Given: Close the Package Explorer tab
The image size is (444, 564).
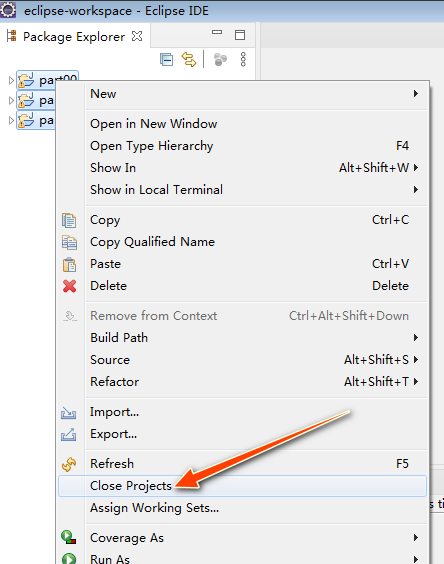Looking at the screenshot, I should (137, 36).
